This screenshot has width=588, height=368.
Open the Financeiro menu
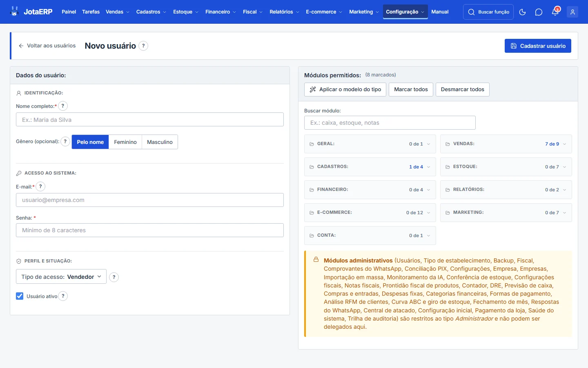[x=220, y=12]
